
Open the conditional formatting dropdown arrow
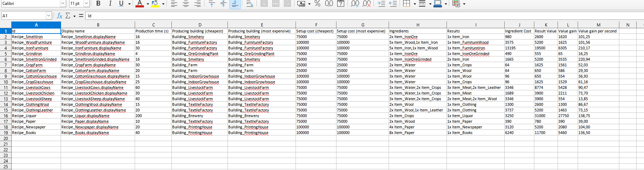464,4
